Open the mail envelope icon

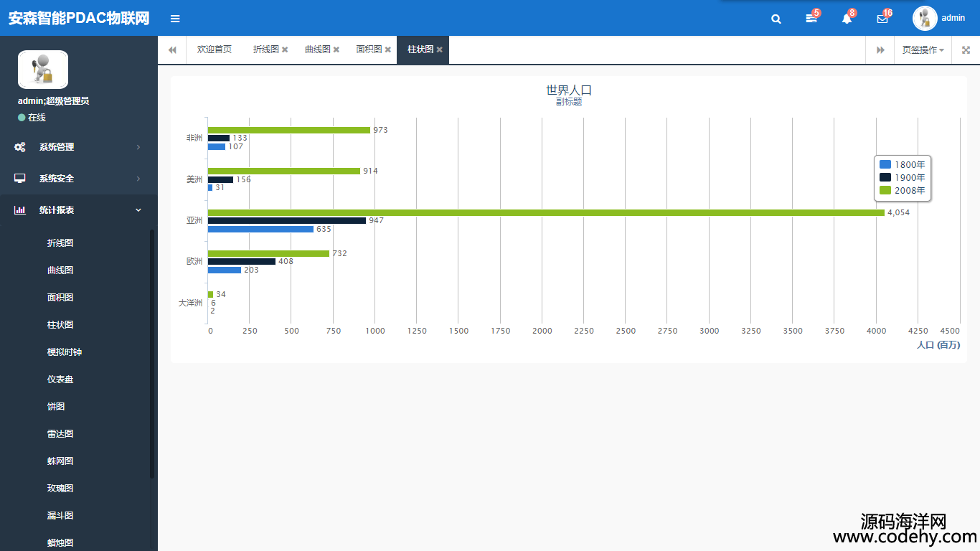click(x=882, y=19)
